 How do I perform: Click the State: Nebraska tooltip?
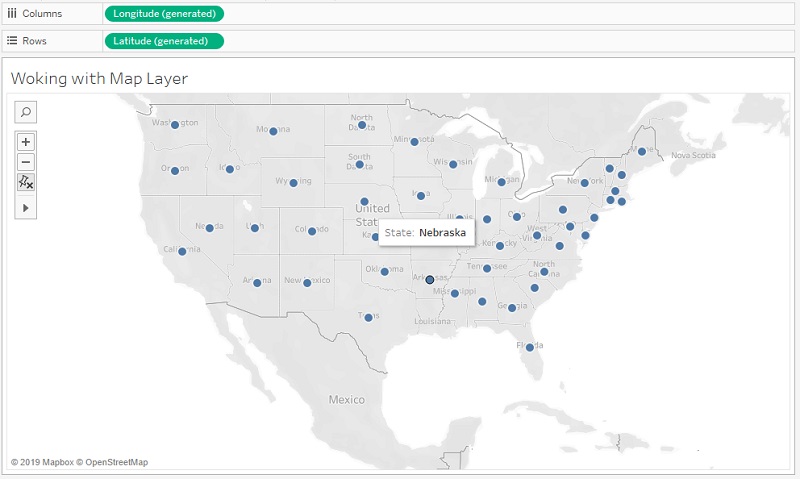[427, 233]
